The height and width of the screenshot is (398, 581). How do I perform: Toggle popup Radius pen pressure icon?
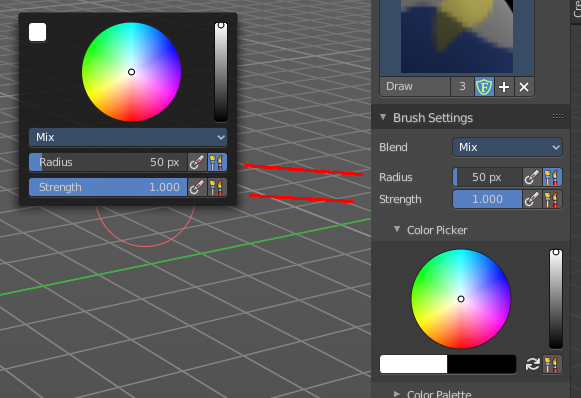pos(197,162)
